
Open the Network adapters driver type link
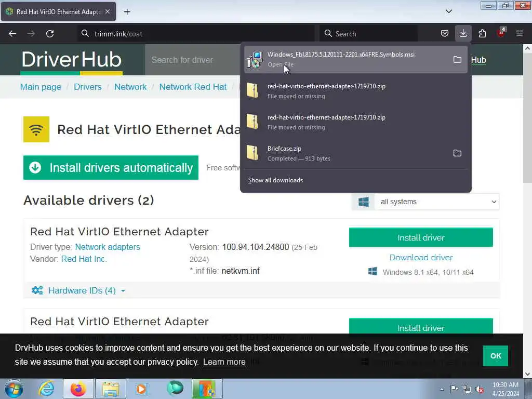pos(108,247)
